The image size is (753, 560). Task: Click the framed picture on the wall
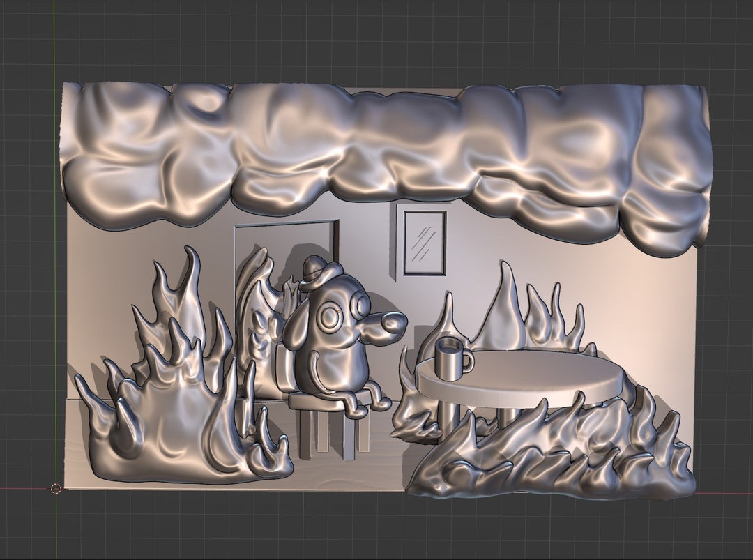(423, 243)
